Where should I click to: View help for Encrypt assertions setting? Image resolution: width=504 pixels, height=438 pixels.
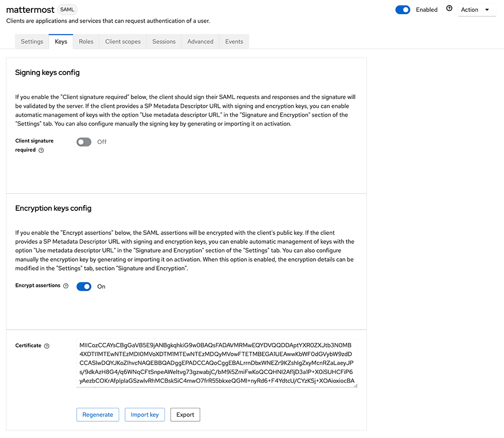67,286
